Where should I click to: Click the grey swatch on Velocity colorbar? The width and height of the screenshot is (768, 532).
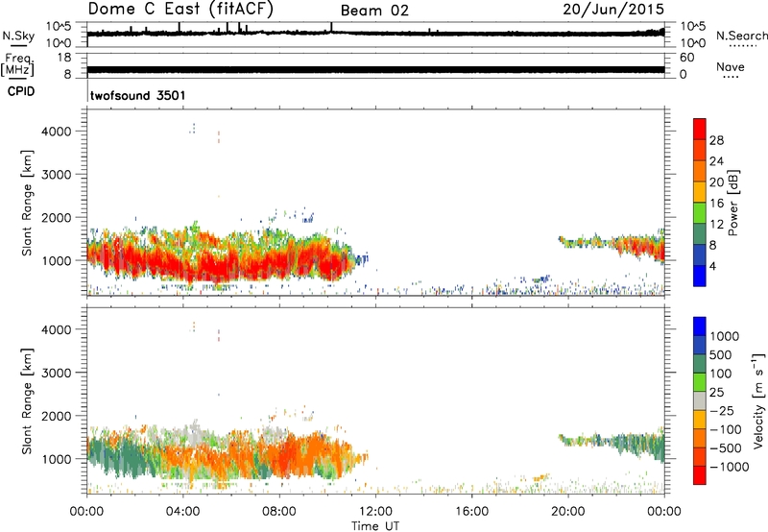pyautogui.click(x=700, y=401)
